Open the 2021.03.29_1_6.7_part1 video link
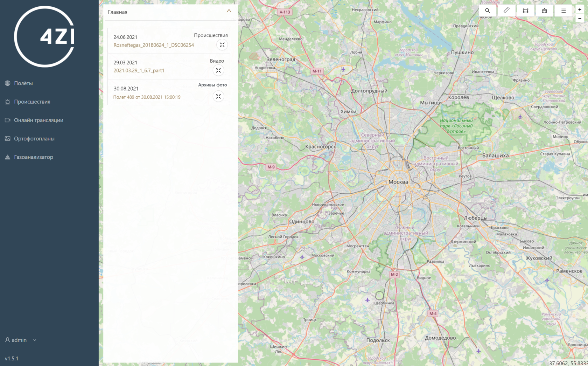Viewport: 588px width, 366px height. [x=139, y=70]
